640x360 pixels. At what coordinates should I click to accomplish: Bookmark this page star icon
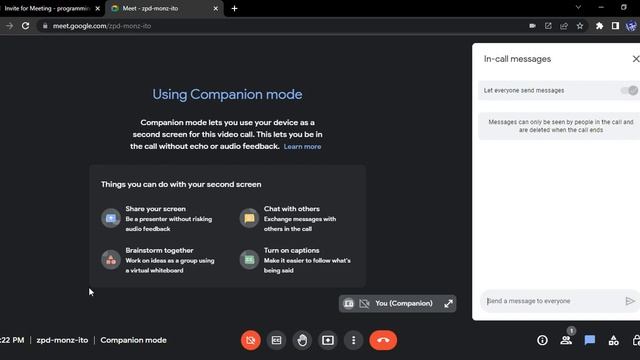point(580,26)
